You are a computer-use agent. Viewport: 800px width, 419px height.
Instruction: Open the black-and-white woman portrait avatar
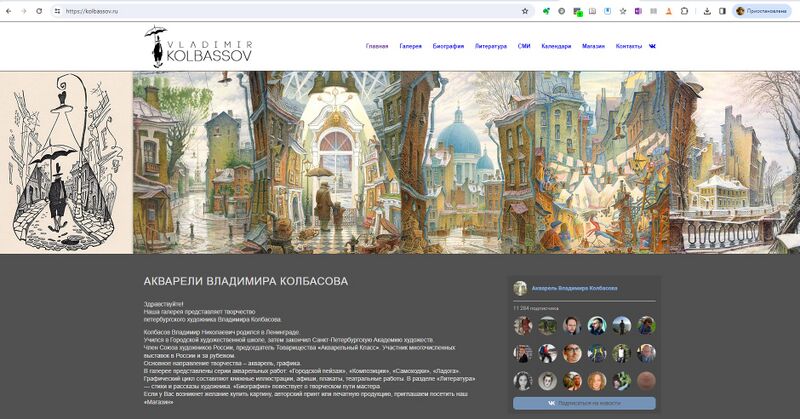pyautogui.click(x=522, y=381)
